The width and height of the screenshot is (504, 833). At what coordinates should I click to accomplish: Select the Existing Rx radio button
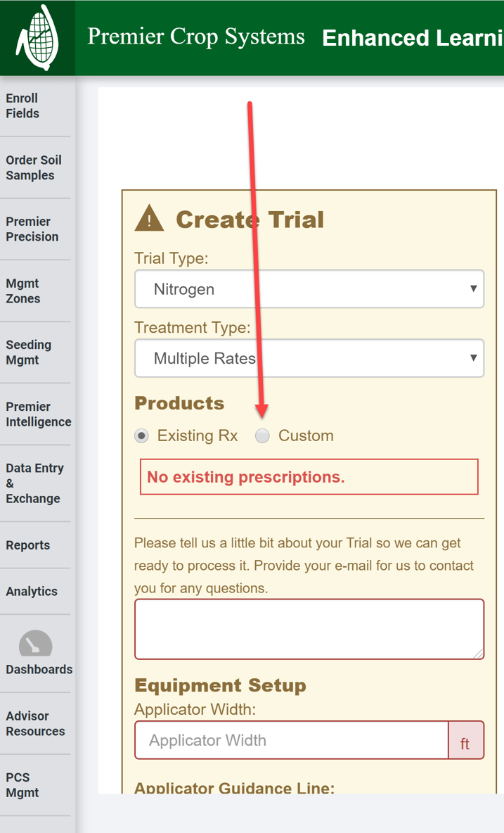coord(141,435)
